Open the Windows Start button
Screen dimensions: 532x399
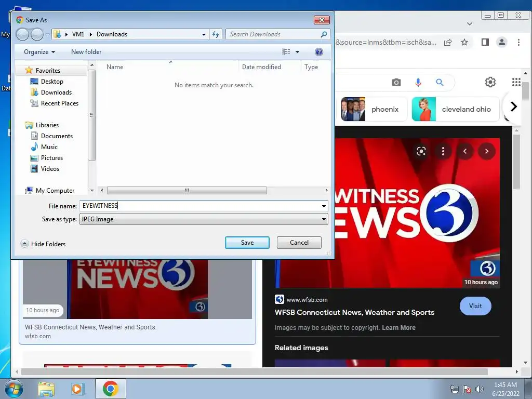tap(13, 389)
